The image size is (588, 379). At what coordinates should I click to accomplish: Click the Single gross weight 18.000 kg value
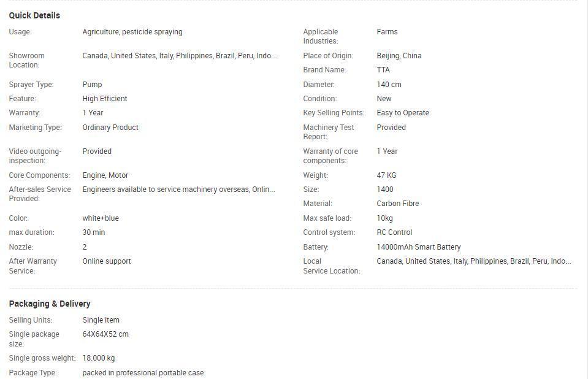(x=99, y=358)
